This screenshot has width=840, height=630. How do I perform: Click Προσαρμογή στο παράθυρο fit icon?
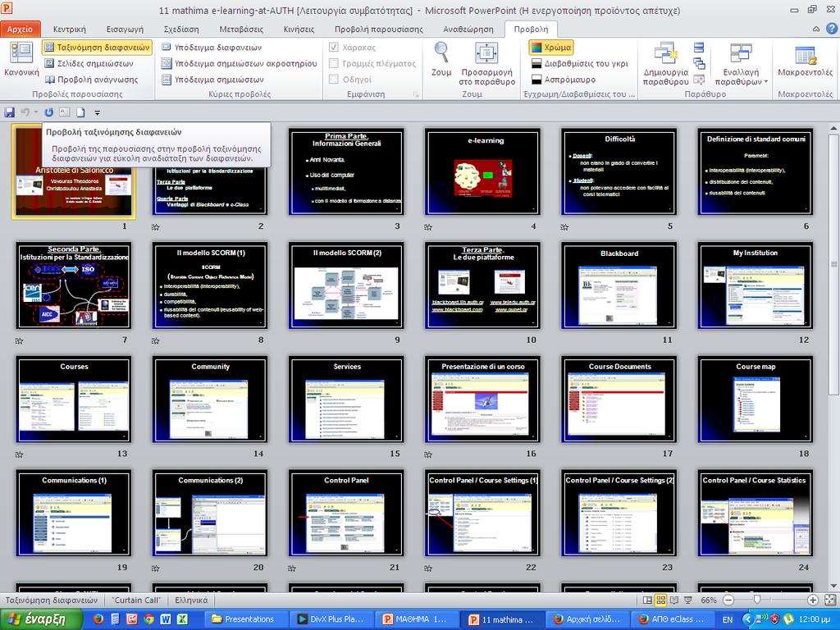486,53
